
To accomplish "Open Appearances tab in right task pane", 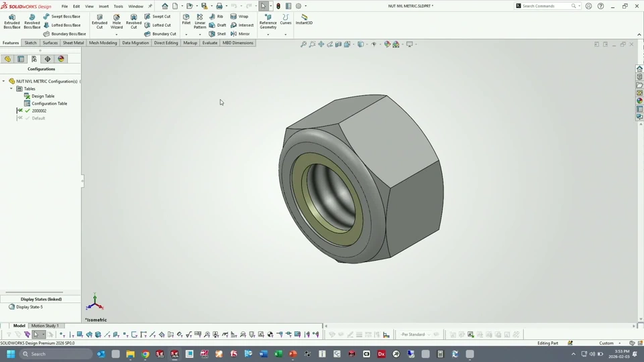I will [x=639, y=101].
